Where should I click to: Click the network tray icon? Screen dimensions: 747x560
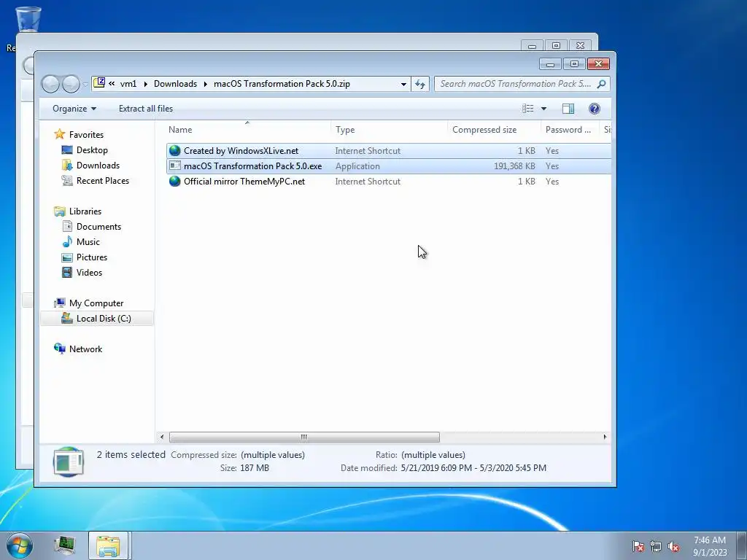[x=656, y=546]
